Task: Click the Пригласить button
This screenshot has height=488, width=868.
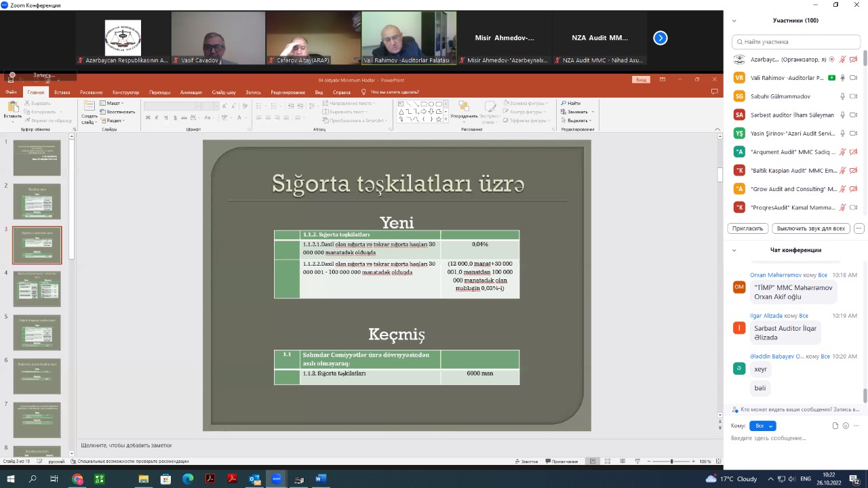Action: tap(748, 228)
